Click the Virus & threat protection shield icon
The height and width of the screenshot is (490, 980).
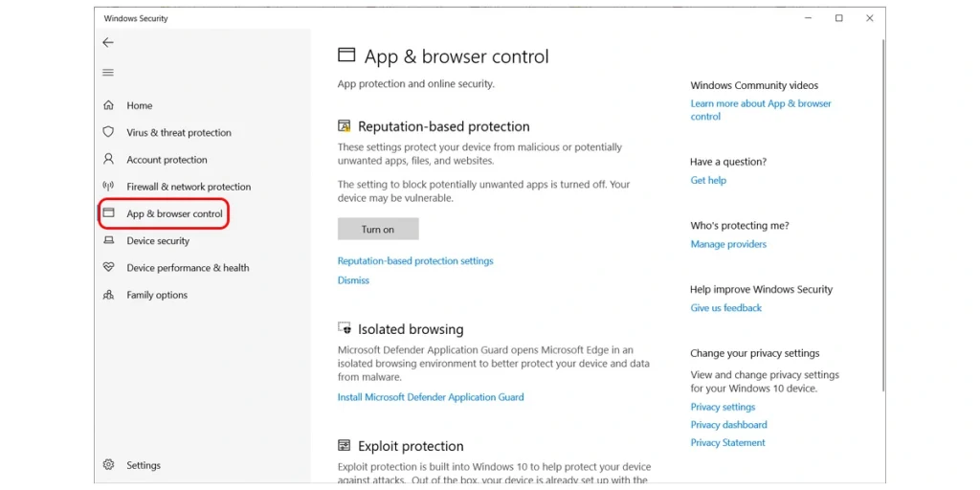(109, 132)
